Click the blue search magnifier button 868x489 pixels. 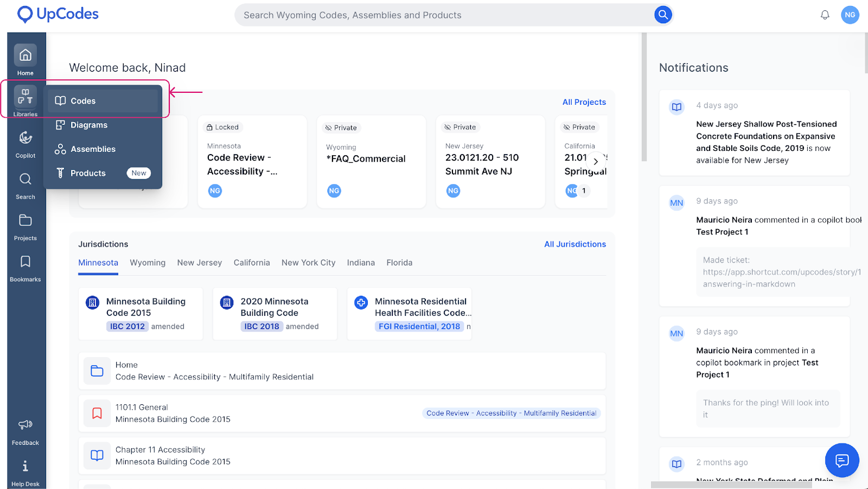tap(662, 15)
